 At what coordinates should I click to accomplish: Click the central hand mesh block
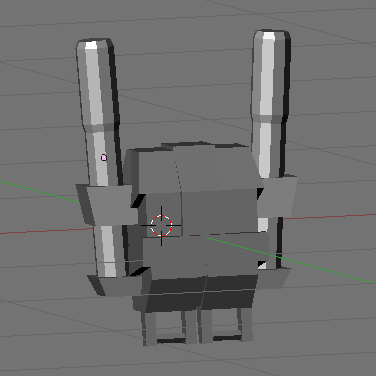click(x=197, y=227)
